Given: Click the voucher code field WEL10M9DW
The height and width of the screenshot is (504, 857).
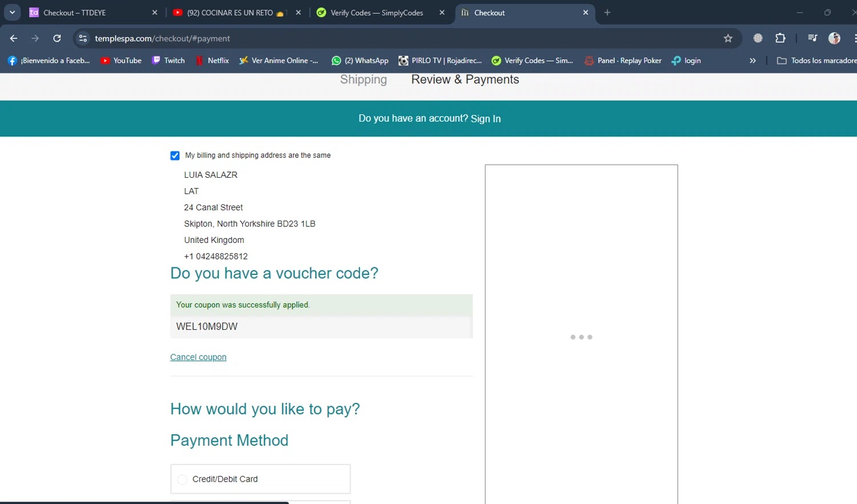Looking at the screenshot, I should tap(321, 327).
